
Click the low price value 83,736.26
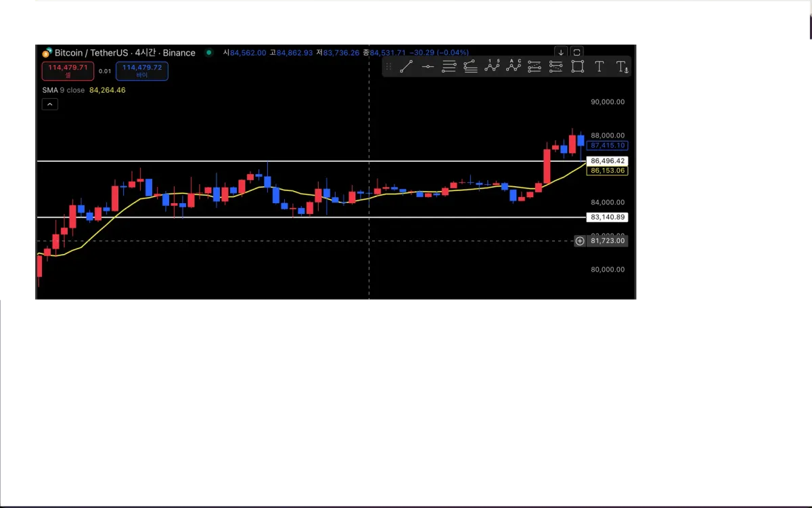(341, 53)
